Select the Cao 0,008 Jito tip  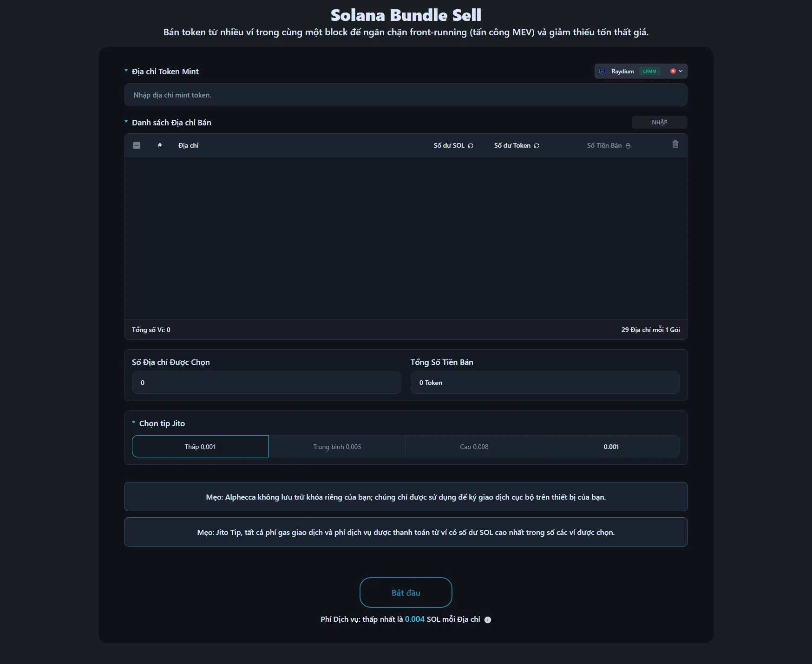pyautogui.click(x=474, y=446)
